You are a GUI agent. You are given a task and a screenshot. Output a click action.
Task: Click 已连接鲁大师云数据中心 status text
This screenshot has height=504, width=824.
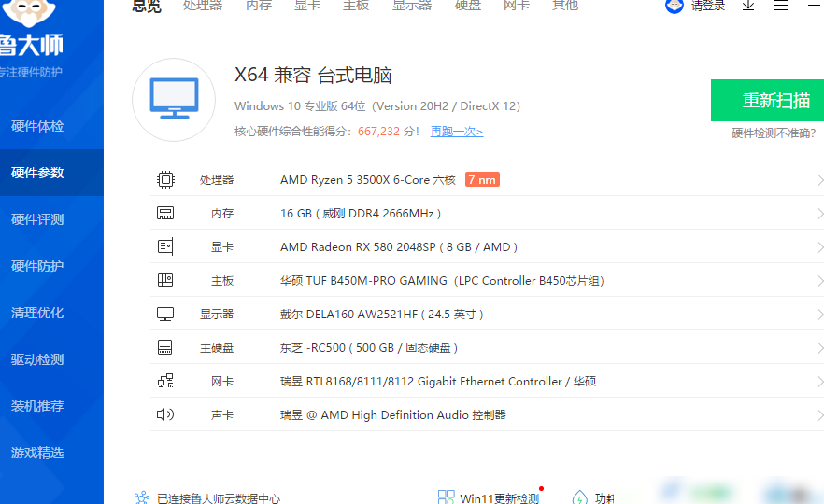(219, 498)
